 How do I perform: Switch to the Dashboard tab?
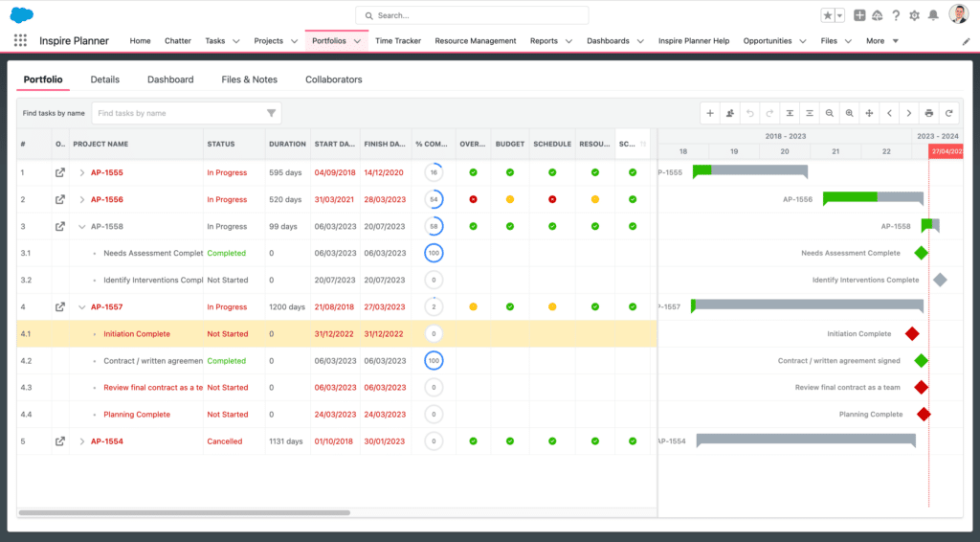170,79
